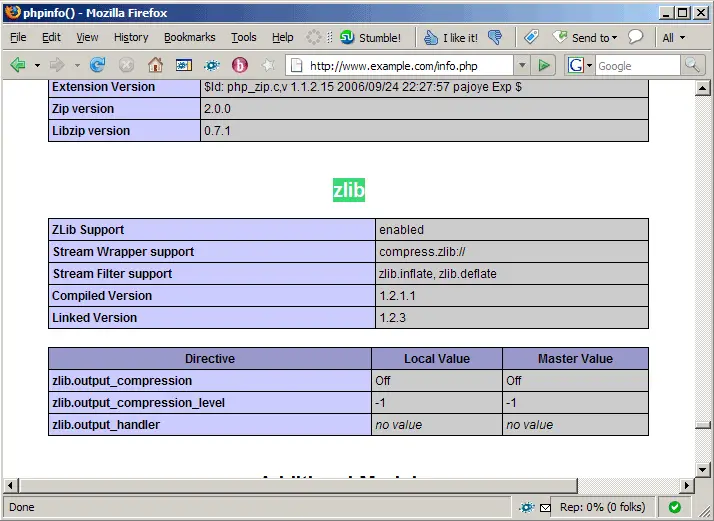Click the horizontal scrollbar right arrow

[687, 485]
